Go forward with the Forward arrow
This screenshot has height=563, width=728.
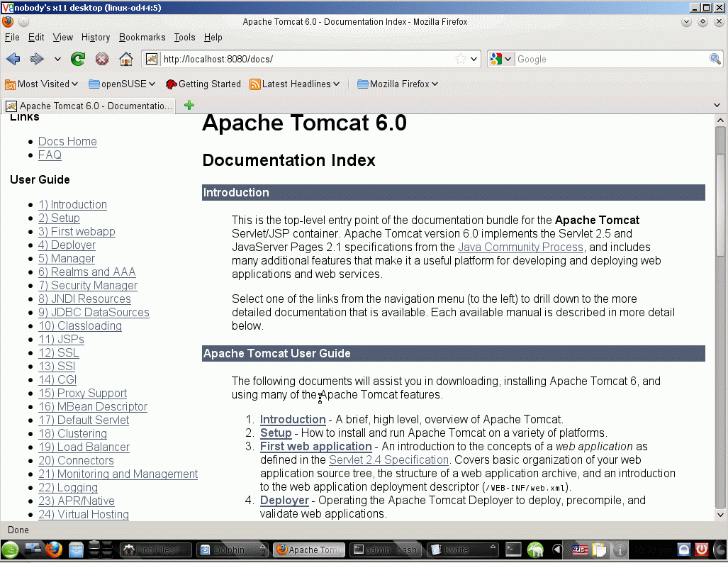[37, 59]
